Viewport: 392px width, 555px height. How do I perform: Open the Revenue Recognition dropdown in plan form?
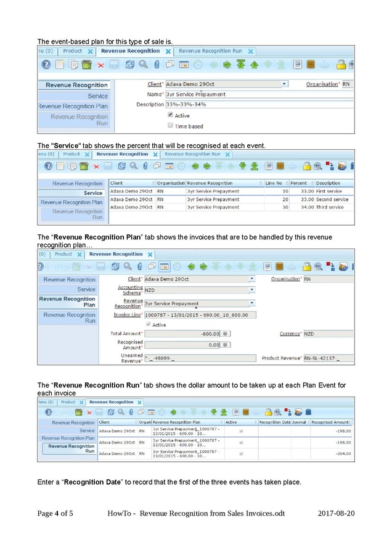251,303
